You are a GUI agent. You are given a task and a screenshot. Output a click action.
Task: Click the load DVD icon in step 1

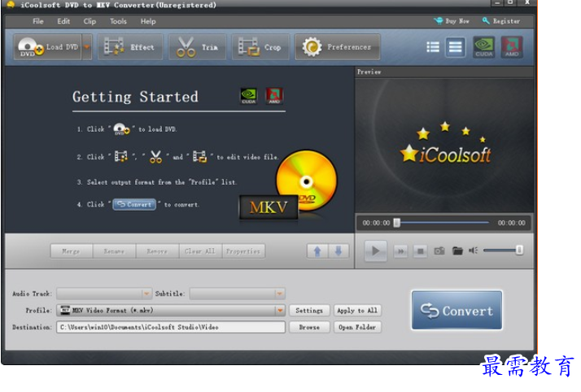pyautogui.click(x=121, y=128)
